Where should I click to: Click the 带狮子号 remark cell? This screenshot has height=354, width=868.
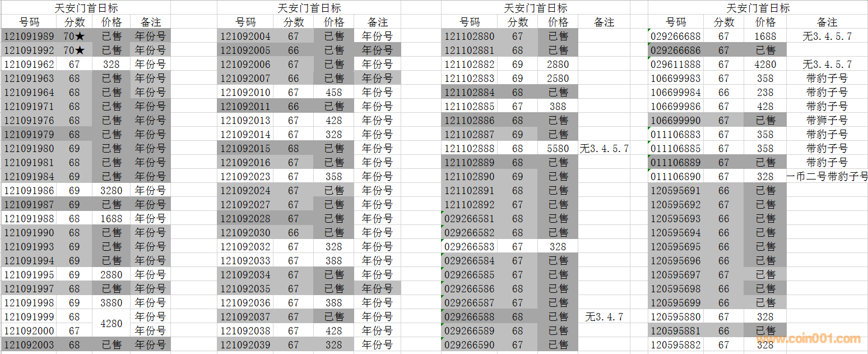pos(827,121)
